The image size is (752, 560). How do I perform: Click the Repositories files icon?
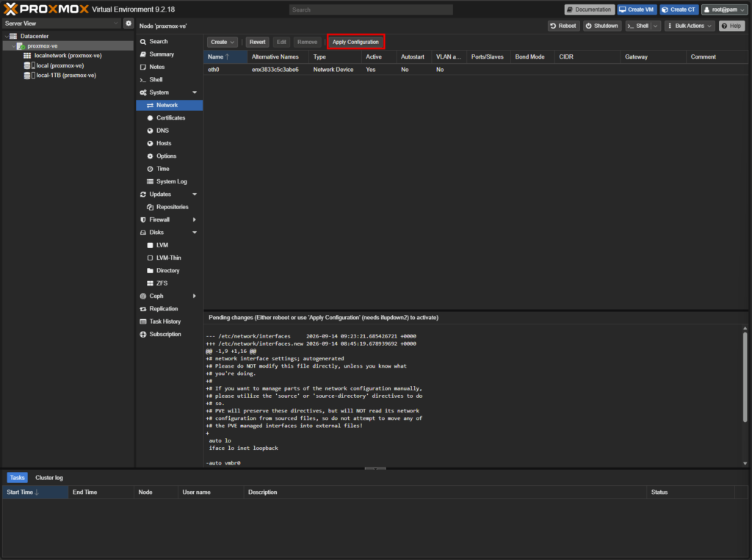pyautogui.click(x=150, y=207)
